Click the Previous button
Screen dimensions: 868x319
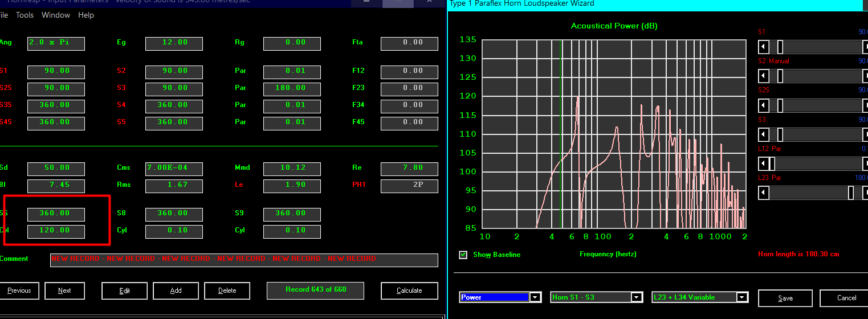click(x=19, y=291)
